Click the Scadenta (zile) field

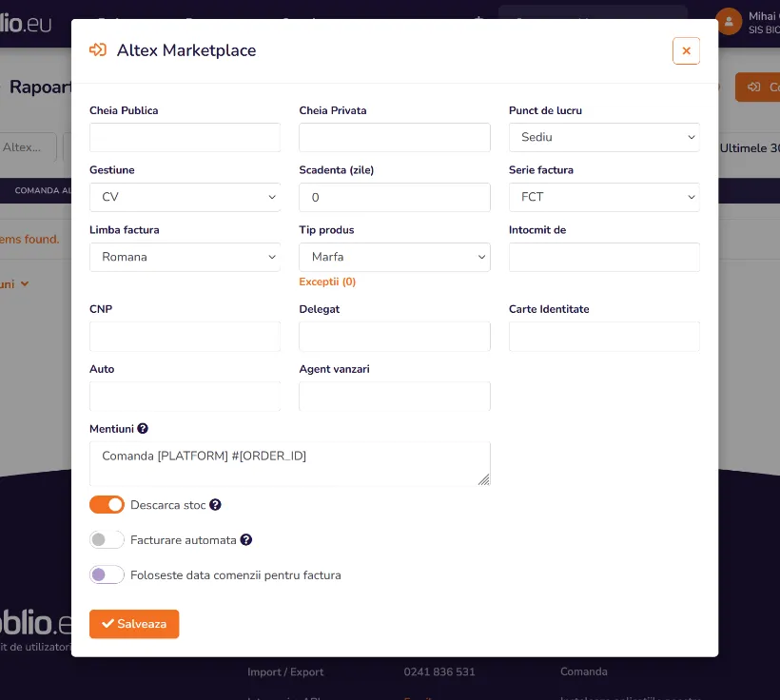tap(394, 197)
